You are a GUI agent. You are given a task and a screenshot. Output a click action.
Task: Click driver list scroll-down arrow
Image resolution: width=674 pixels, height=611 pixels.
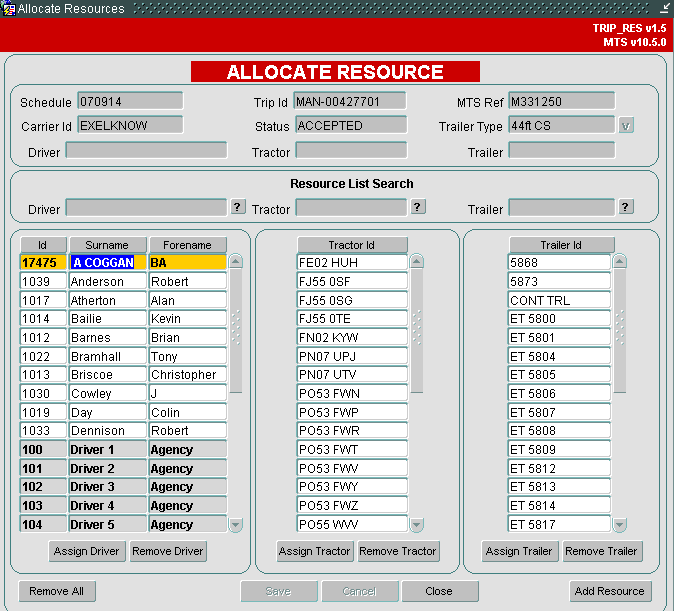[236, 525]
